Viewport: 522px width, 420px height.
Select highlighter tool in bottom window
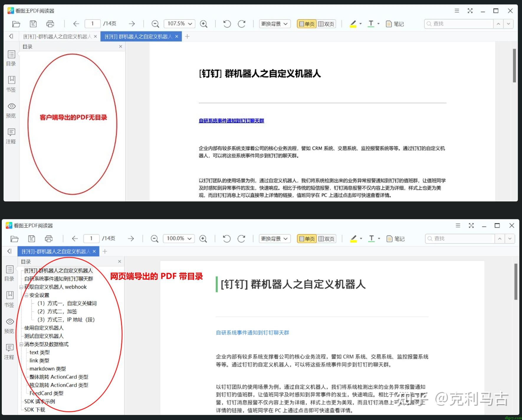click(x=354, y=239)
